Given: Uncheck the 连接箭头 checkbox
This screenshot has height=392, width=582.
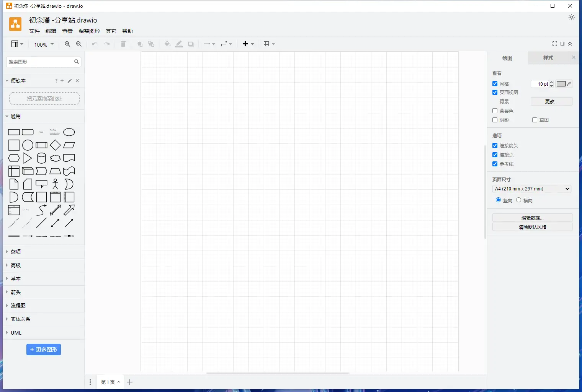Looking at the screenshot, I should (495, 145).
